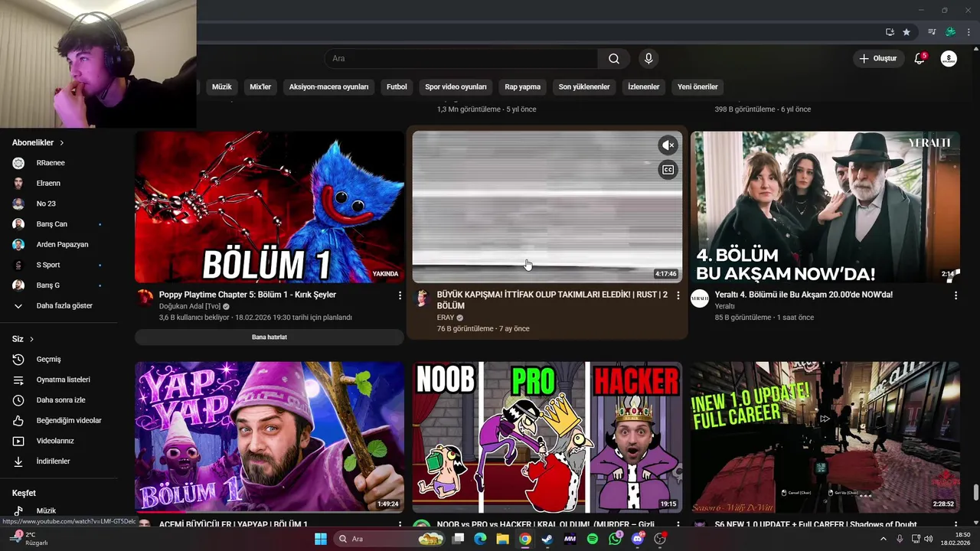Screen dimensions: 980x551
Task: Select the Aksiyon-macera oyunları chip
Action: (328, 86)
